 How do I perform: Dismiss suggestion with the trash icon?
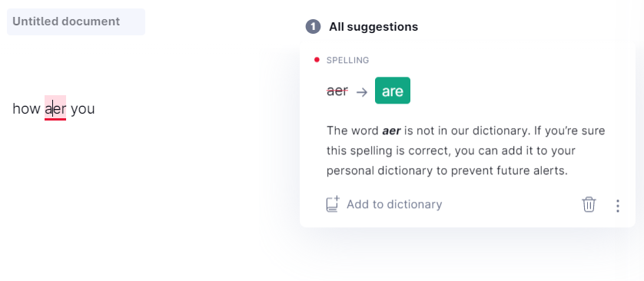click(x=589, y=204)
